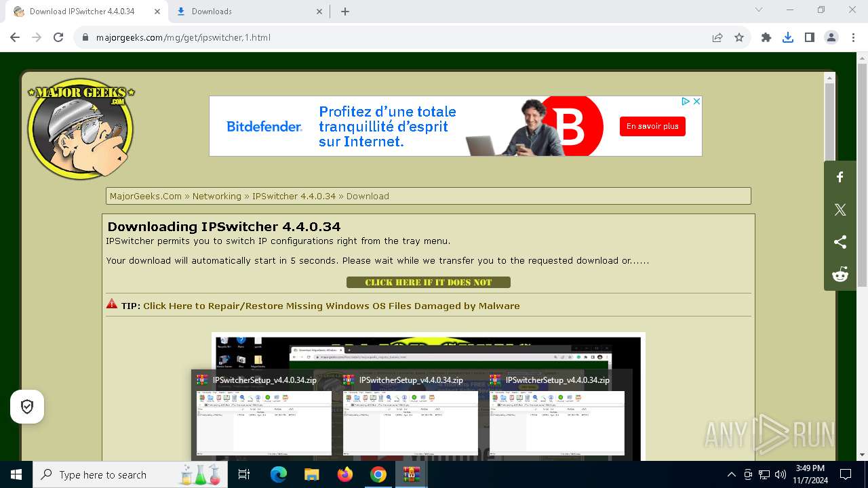The width and height of the screenshot is (868, 488).
Task: Click the CLICK HERE IF IT DOES NOT button
Action: [x=429, y=283]
